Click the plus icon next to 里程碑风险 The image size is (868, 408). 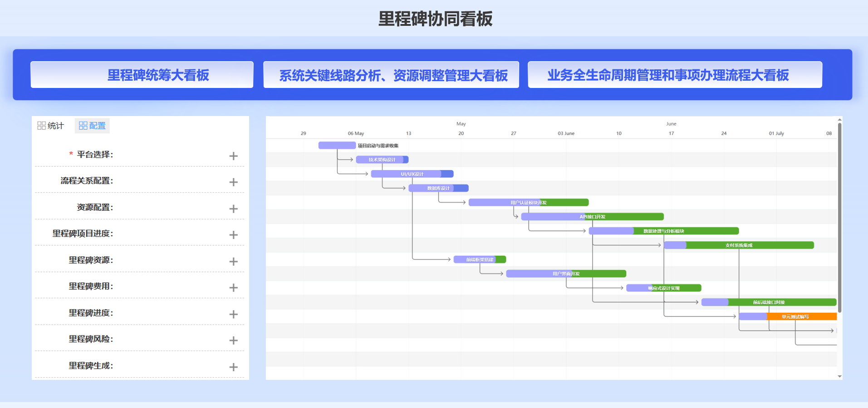[x=233, y=340]
